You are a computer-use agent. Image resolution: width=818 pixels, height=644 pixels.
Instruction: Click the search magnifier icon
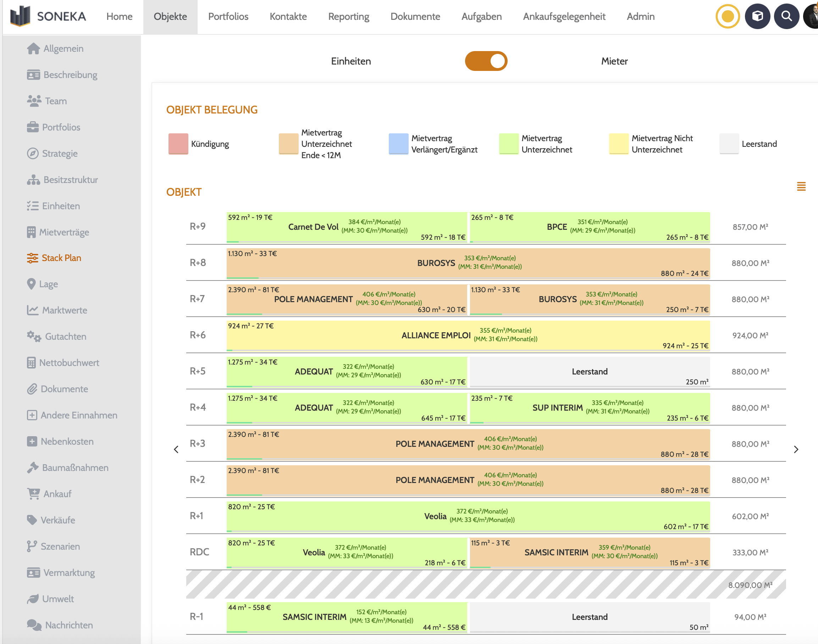tap(786, 16)
